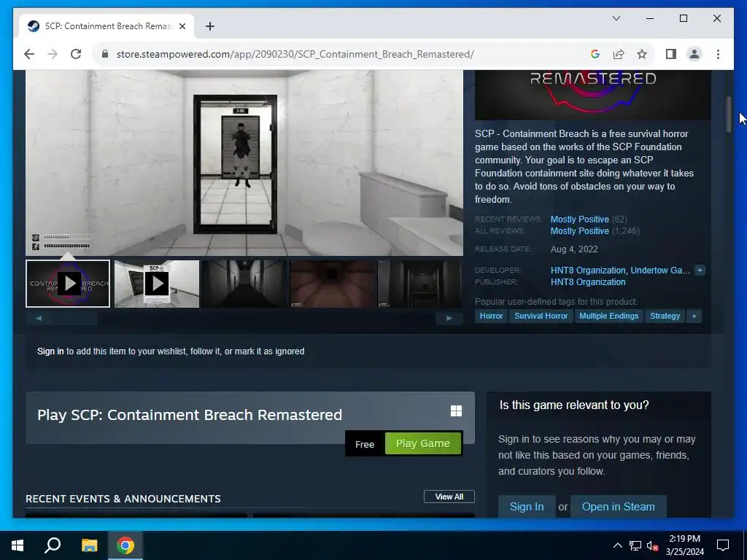Click the Remastered header banner image
747x560 pixels.
click(592, 95)
